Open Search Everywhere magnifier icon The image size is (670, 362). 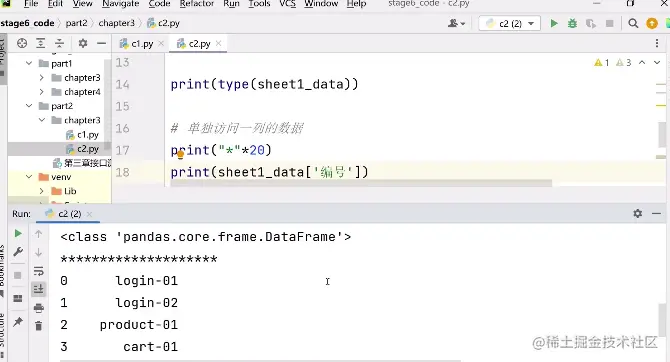(633, 23)
